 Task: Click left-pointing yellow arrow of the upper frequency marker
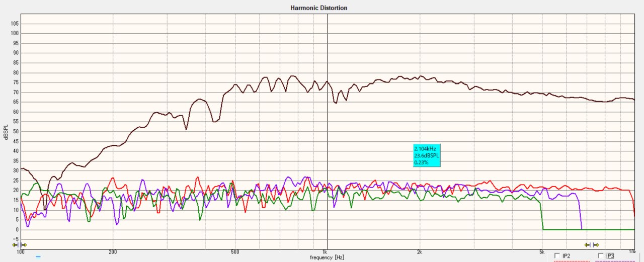click(x=587, y=245)
